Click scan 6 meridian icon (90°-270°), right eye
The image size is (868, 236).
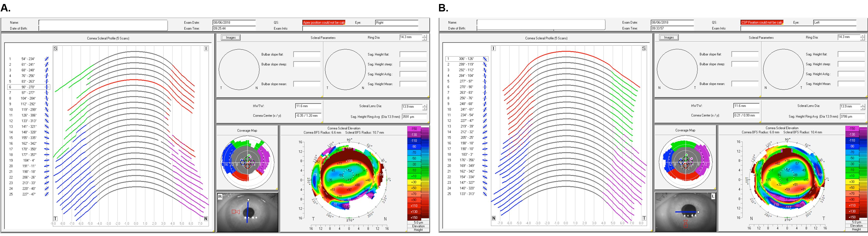point(47,87)
